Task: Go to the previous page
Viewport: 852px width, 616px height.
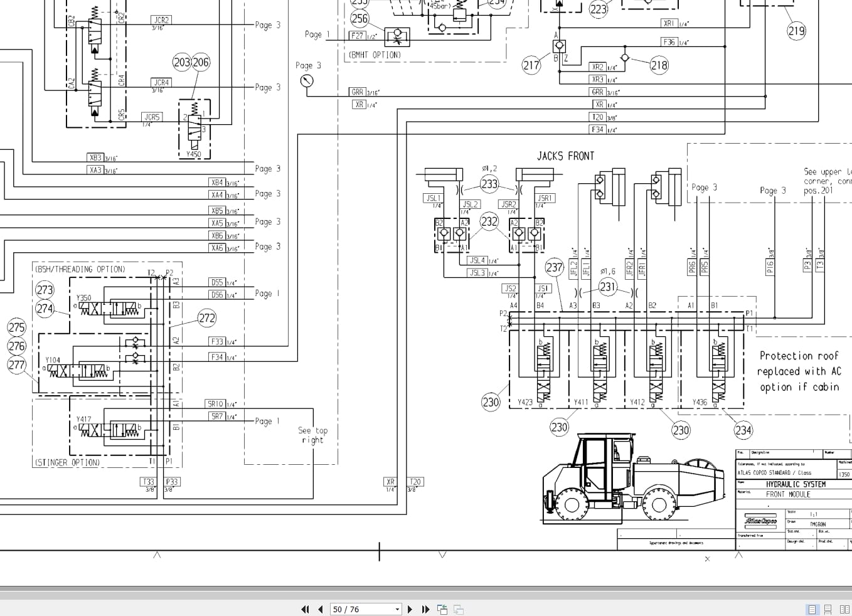Action: coord(320,609)
